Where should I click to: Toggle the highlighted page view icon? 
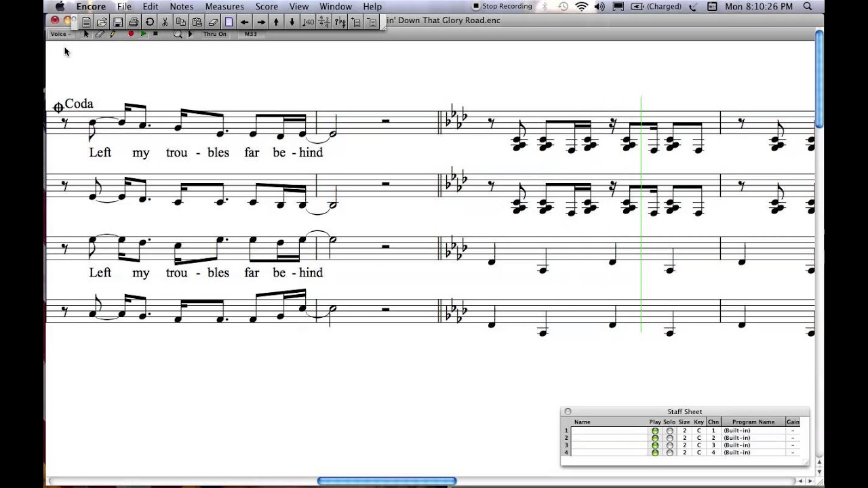(x=229, y=22)
